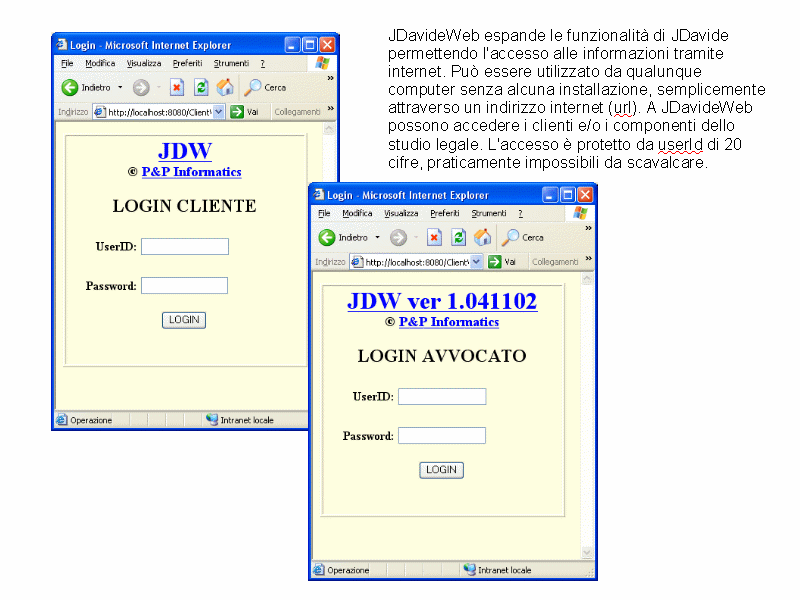Image resolution: width=800 pixels, height=600 pixels.
Task: Expand Collegamenti links chevron in Cliente window
Action: 331,108
